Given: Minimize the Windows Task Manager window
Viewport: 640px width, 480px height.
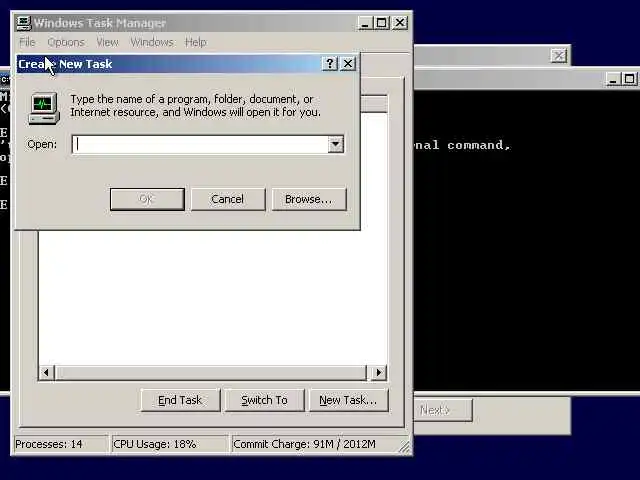Looking at the screenshot, I should (x=365, y=23).
